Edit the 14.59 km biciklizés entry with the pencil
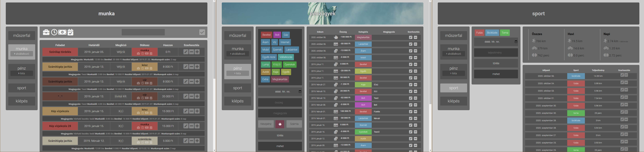 pyautogui.click(x=622, y=75)
